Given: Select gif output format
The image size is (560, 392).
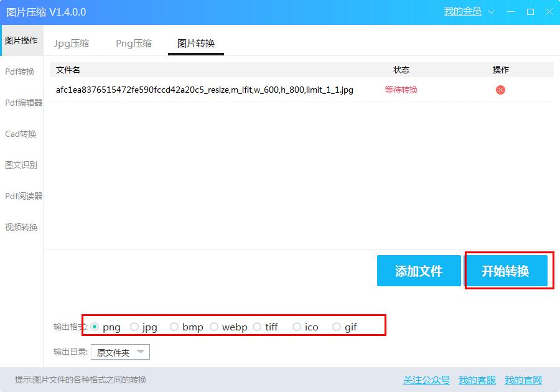Looking at the screenshot, I should 336,326.
